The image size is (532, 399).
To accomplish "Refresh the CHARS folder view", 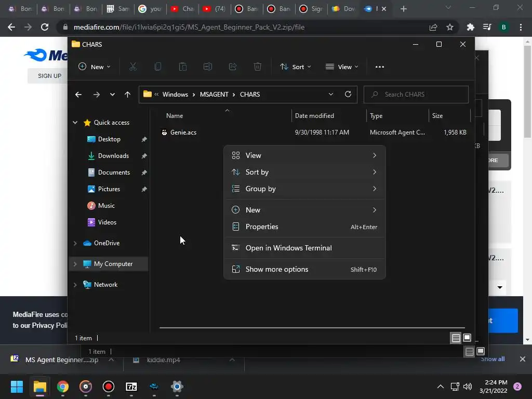I will (348, 95).
